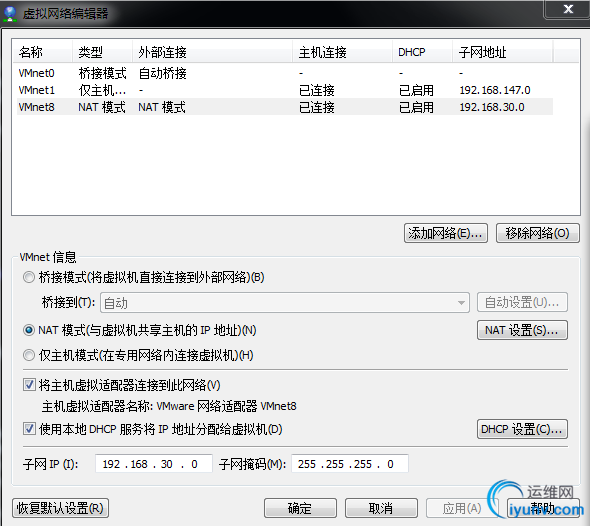The height and width of the screenshot is (526, 590).
Task: Click subnet address 192.168.30.0 cell
Action: [492, 107]
